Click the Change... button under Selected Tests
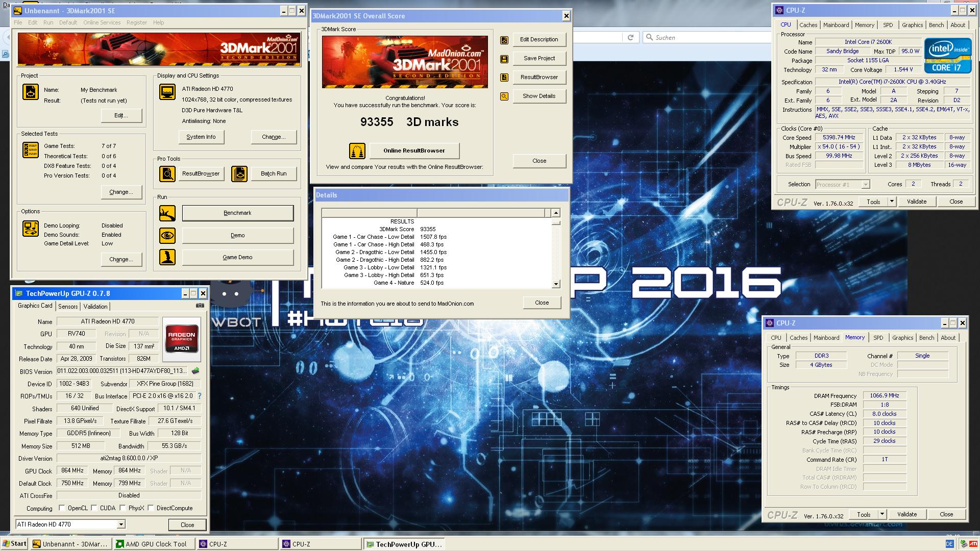This screenshot has height=551, width=980. point(121,192)
